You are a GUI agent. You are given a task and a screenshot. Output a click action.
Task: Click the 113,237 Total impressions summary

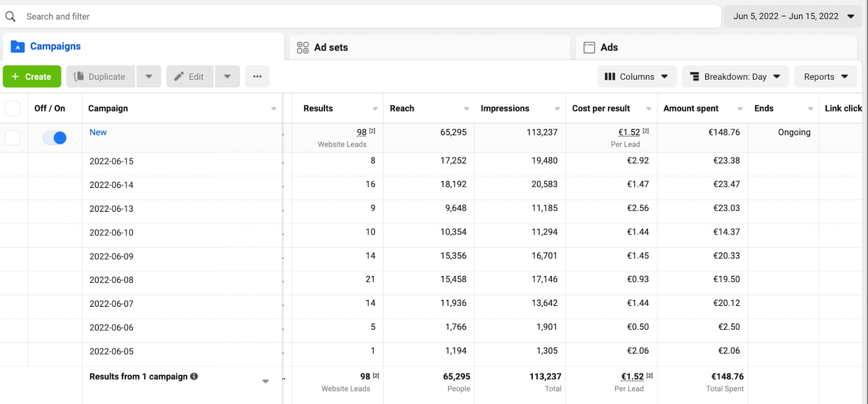545,377
